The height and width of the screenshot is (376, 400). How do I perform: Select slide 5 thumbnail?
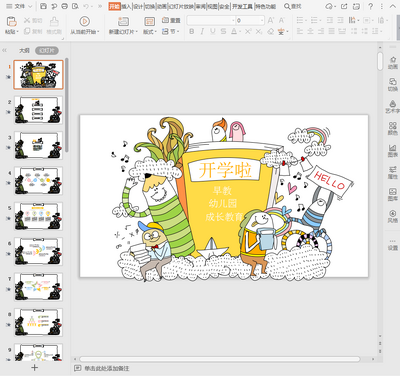click(x=38, y=216)
